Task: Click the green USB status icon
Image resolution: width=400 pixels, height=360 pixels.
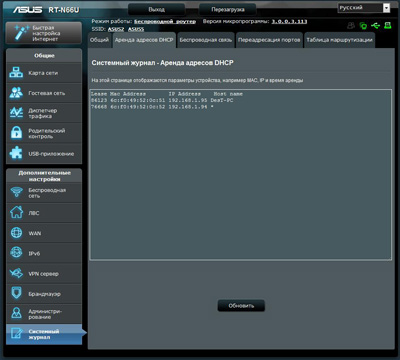Action: (375, 26)
